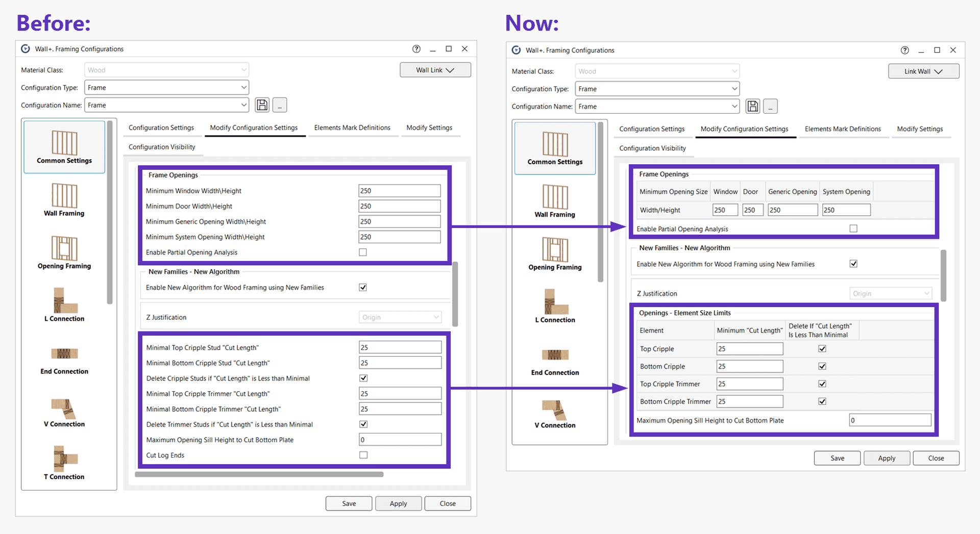Enable the Cut Log Ends checkbox

pos(363,455)
